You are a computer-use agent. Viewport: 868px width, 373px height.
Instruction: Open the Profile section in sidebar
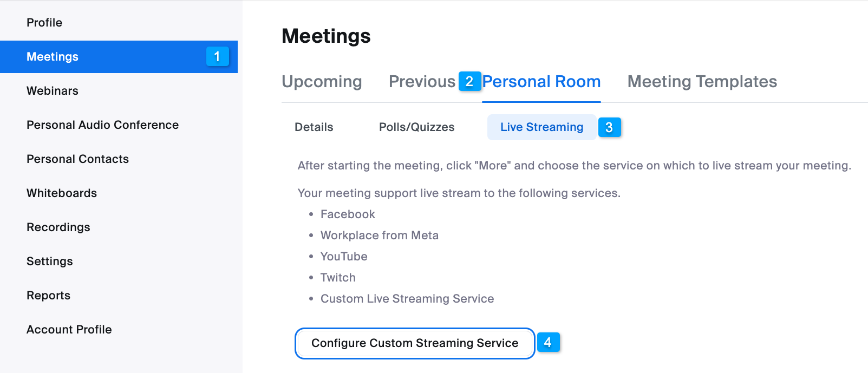click(x=44, y=22)
